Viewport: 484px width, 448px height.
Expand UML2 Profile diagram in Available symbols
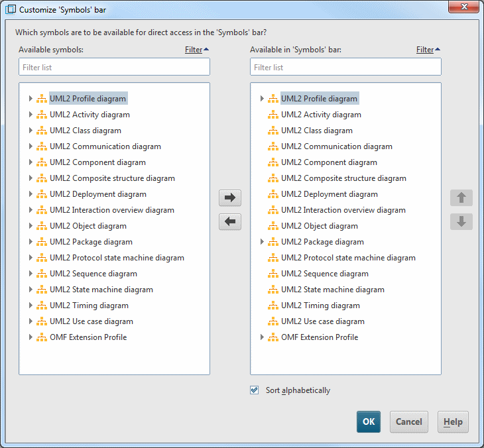point(30,99)
